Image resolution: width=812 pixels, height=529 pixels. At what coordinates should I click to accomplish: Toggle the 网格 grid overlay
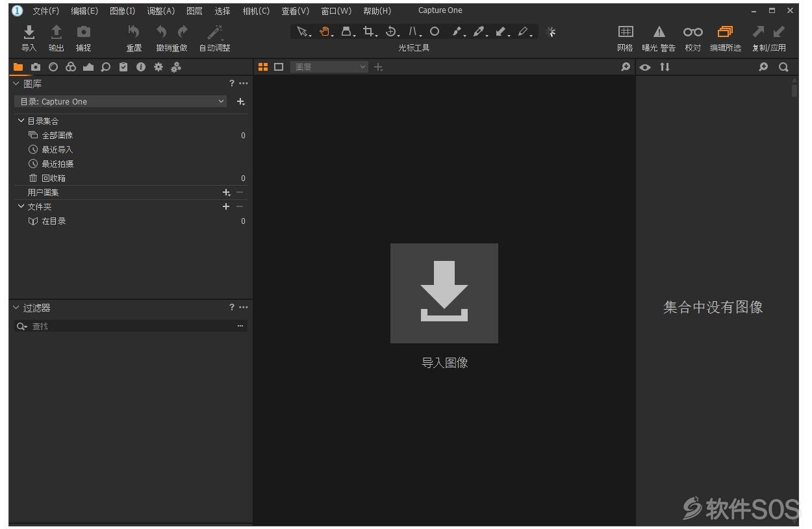626,32
